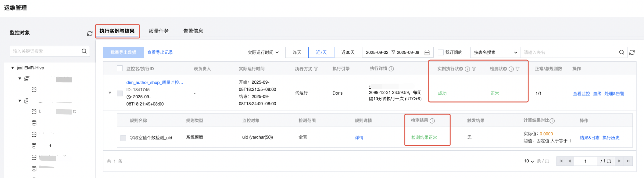Screen dimensions: 644x178
Task: Switch to the 告警信息 tab
Action: [x=193, y=31]
